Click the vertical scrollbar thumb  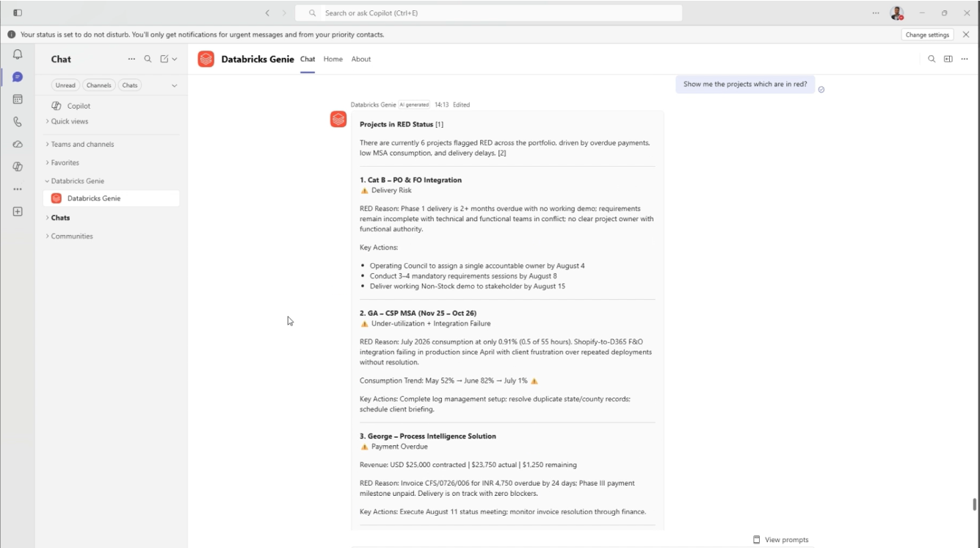pos(975,504)
